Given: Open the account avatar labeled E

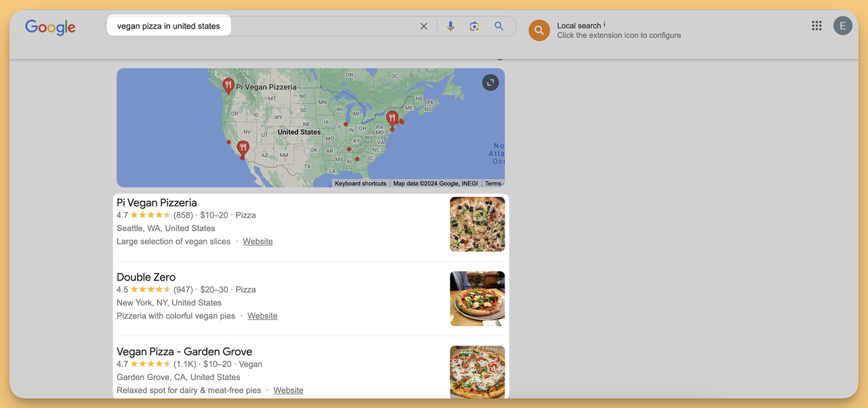Looking at the screenshot, I should (842, 26).
